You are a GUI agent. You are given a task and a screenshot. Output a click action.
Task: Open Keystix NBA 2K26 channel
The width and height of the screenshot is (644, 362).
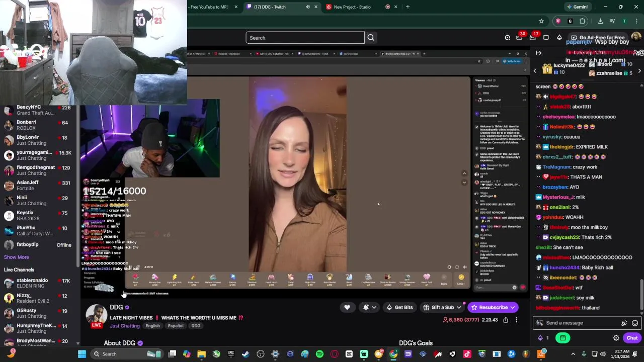(38, 215)
